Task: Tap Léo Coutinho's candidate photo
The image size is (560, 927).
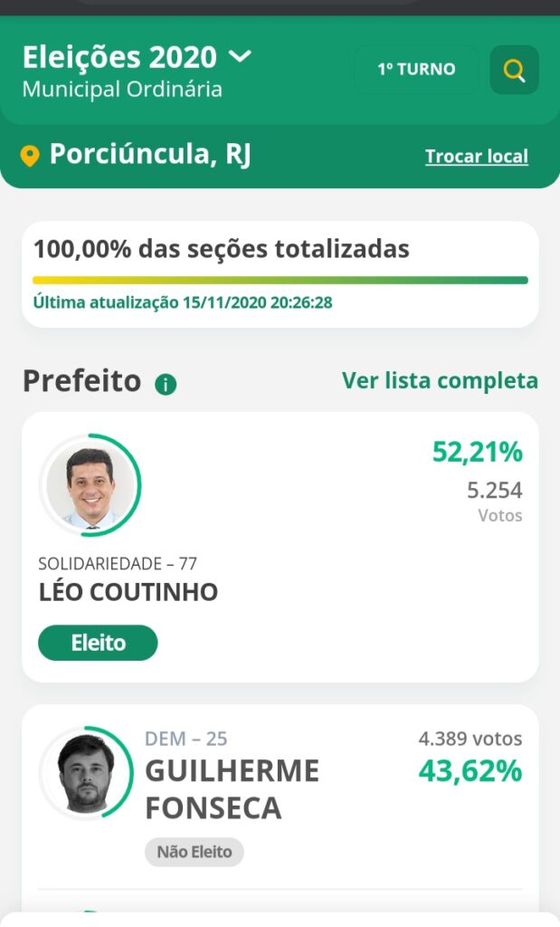Action: point(90,486)
